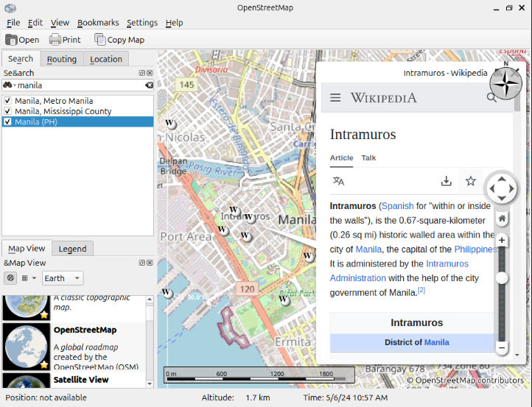This screenshot has height=407, width=532.
Task: Open the View menu
Action: 60,23
